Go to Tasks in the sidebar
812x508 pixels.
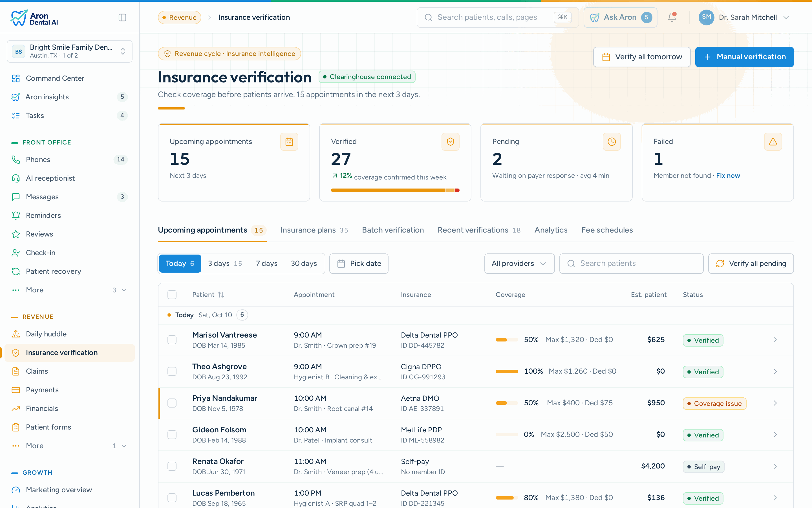(x=70, y=116)
